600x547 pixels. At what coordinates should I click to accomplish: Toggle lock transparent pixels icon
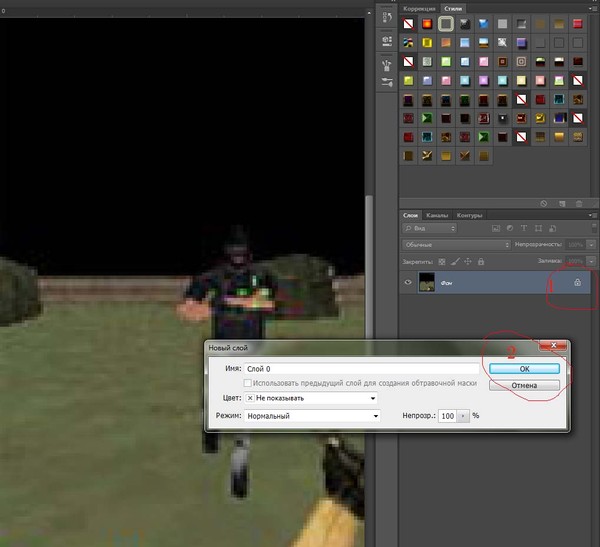442,261
